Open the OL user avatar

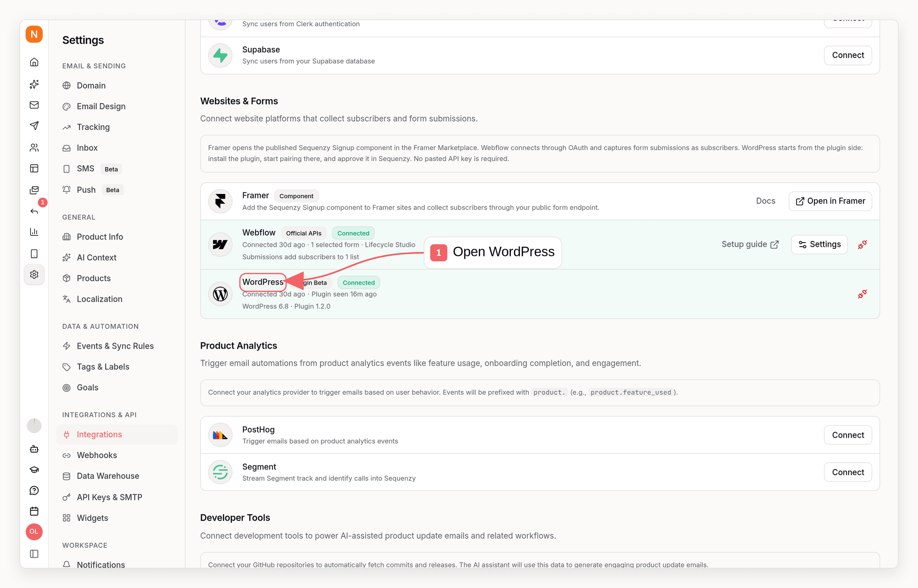pyautogui.click(x=34, y=532)
